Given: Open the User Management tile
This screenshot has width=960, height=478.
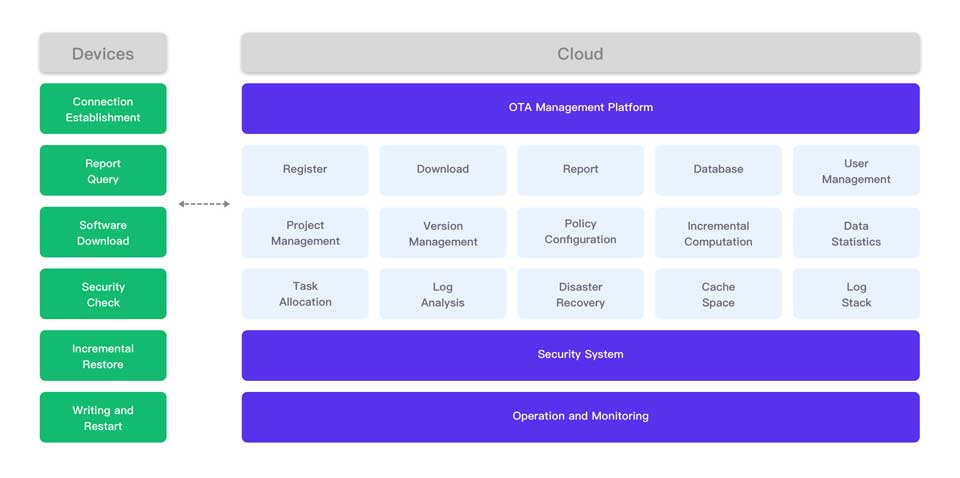Looking at the screenshot, I should (x=856, y=171).
